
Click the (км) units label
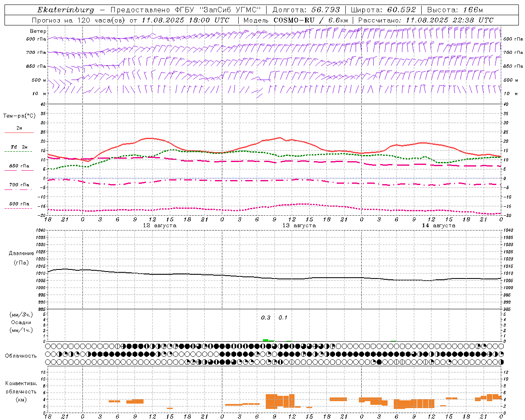click(x=21, y=399)
